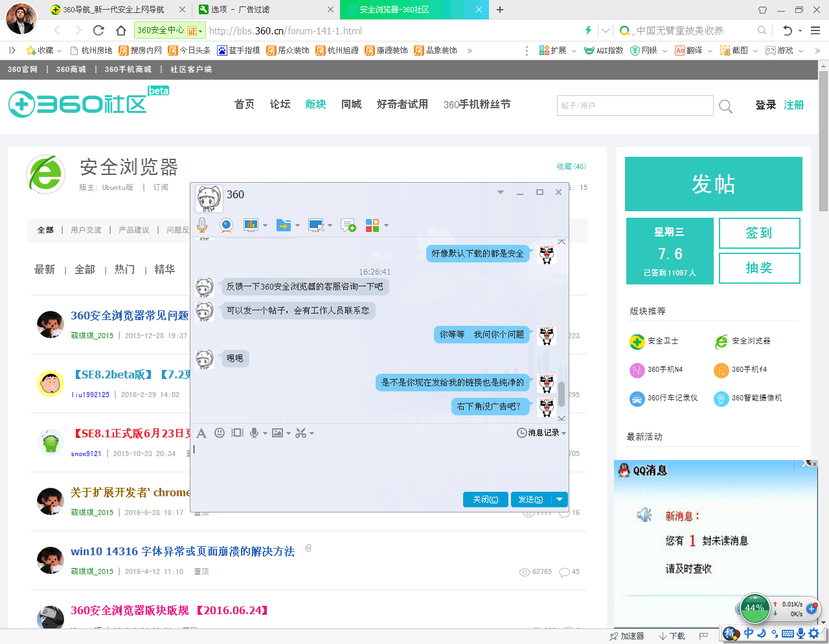Click the send picture icon
Viewport: 829px width, 644px height.
[277, 433]
